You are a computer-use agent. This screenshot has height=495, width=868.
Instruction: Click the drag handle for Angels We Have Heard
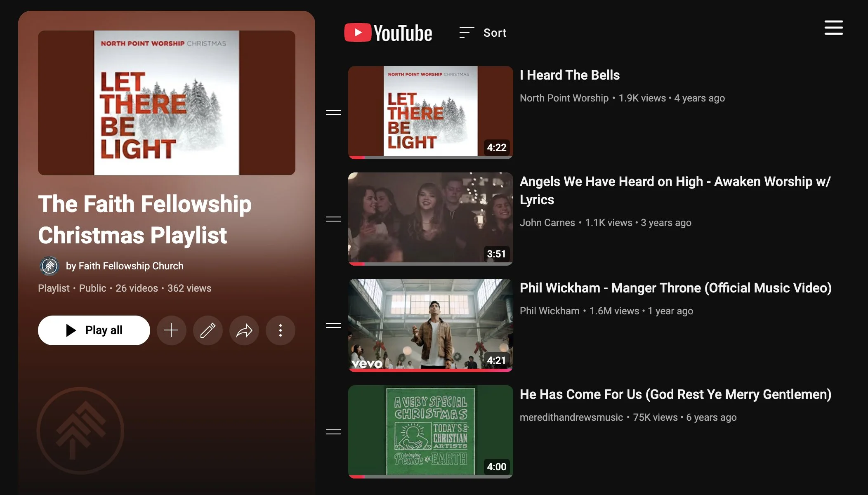click(x=333, y=219)
